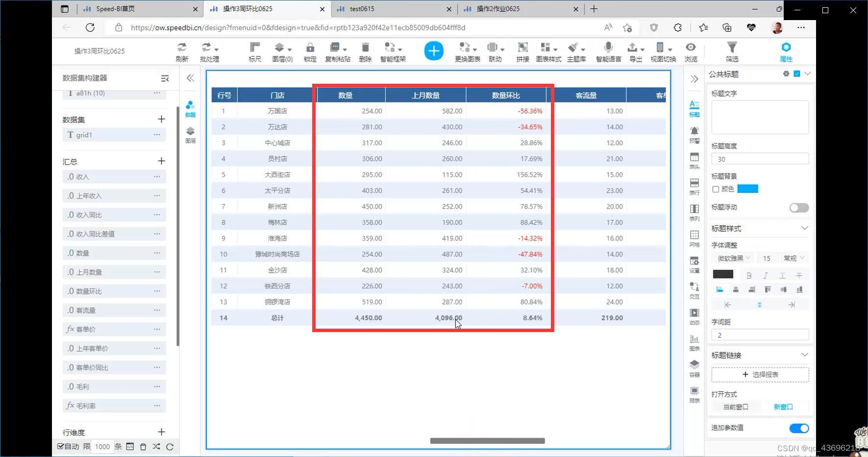Open the 复制粘贴 copy-paste tool
Image resolution: width=868 pixels, height=457 pixels.
click(x=338, y=51)
